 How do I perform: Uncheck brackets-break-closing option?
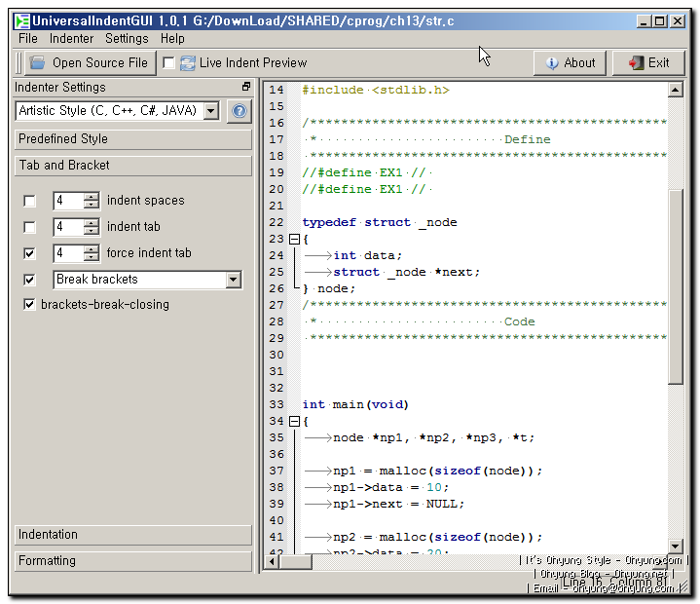30,305
